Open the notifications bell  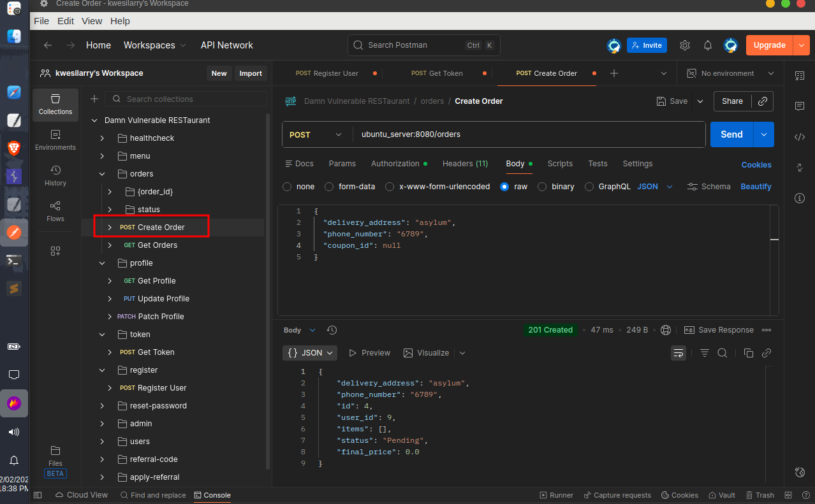[707, 45]
